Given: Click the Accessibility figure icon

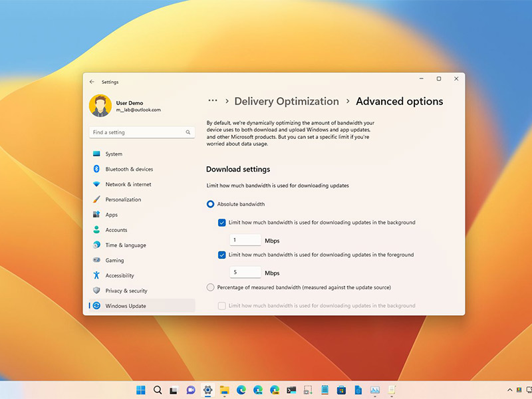Looking at the screenshot, I should 96,275.
